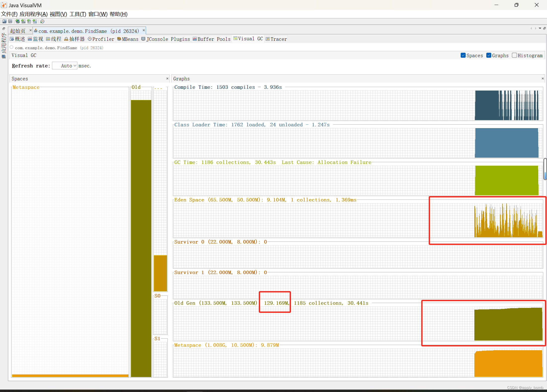Open the 工具(T) menu
The image size is (547, 392).
tap(78, 14)
